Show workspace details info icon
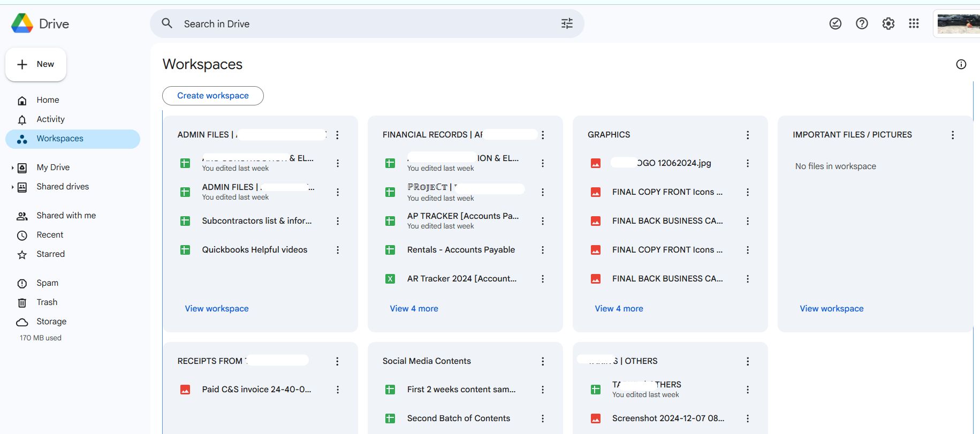The height and width of the screenshot is (434, 980). pos(961,64)
